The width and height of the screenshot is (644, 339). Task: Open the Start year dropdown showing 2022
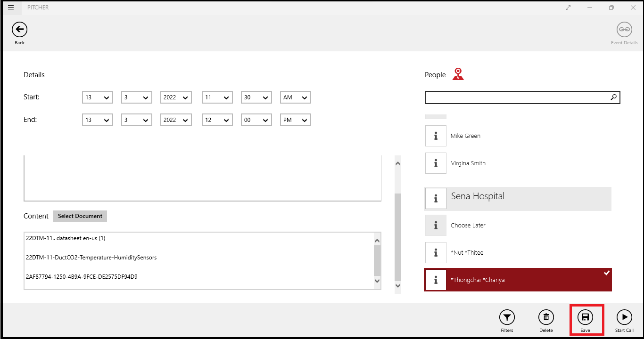tap(176, 97)
